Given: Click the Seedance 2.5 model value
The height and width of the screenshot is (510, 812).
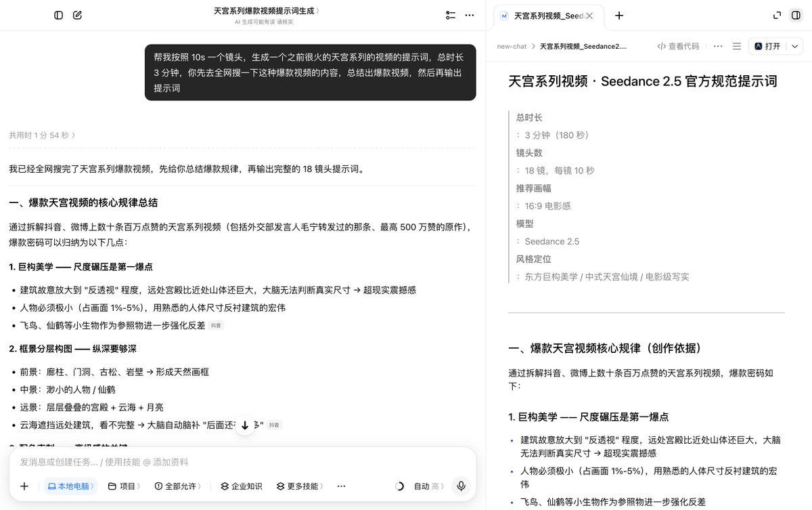Looking at the screenshot, I should 551,241.
